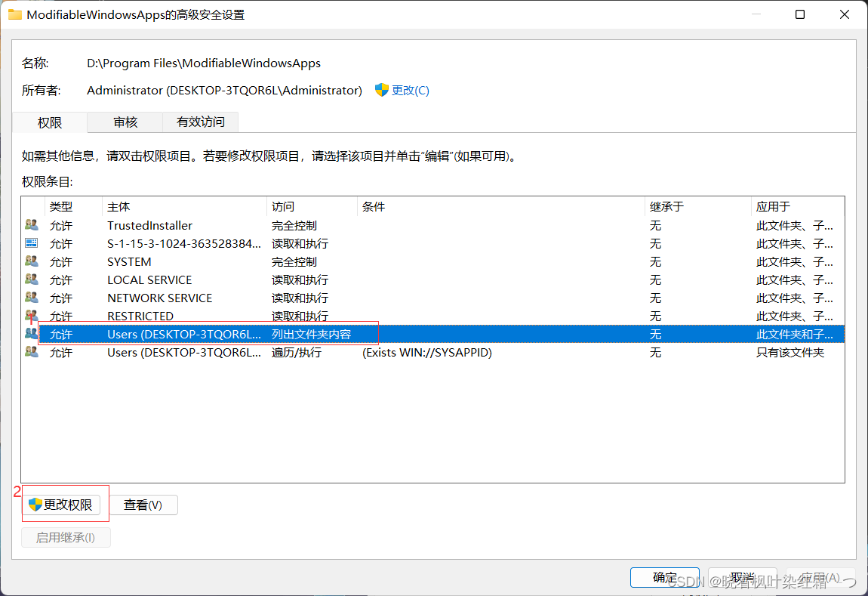Click the user group icon beside TrustedInstaller
The image size is (868, 596).
tap(31, 224)
